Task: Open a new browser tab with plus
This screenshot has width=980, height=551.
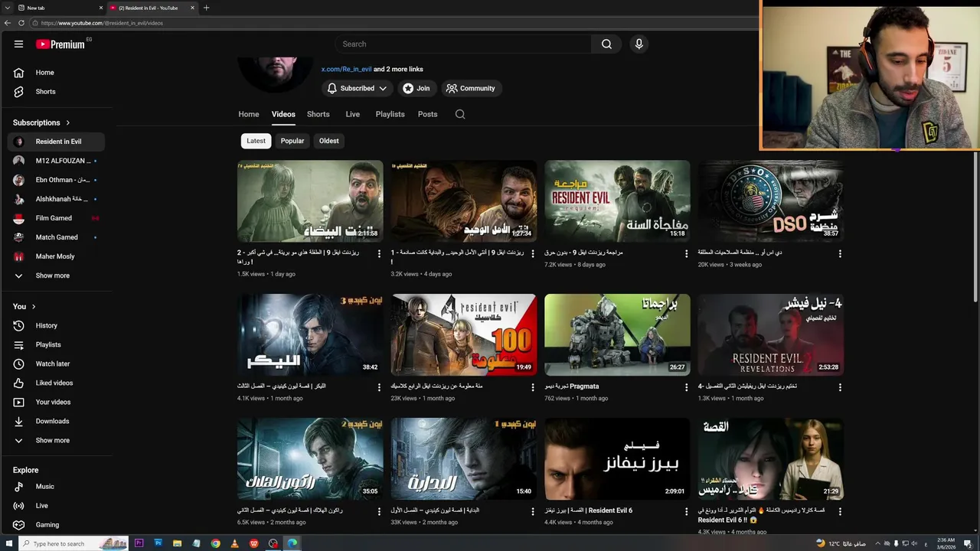Action: pyautogui.click(x=206, y=8)
